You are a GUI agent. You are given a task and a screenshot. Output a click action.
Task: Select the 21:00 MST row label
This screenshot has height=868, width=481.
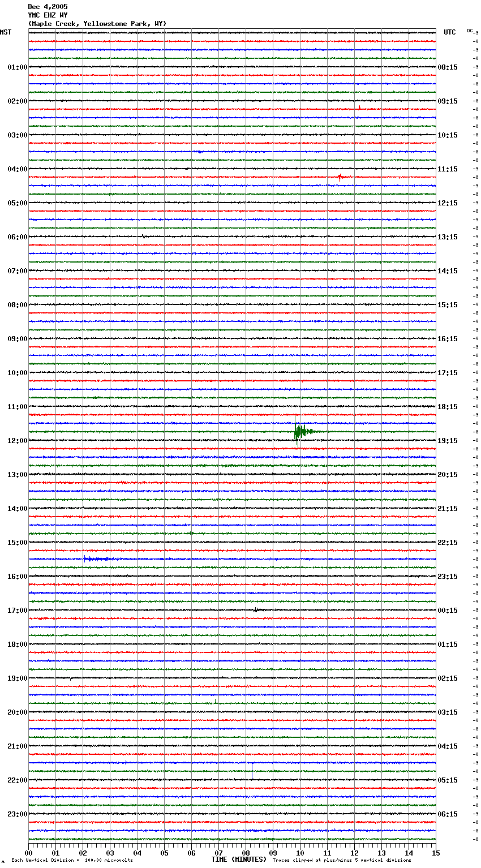[17, 746]
